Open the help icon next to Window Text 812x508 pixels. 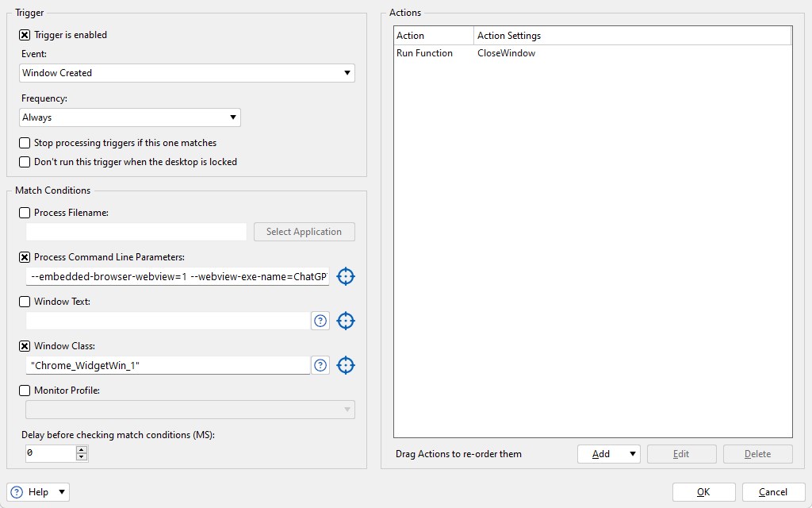pyautogui.click(x=320, y=321)
